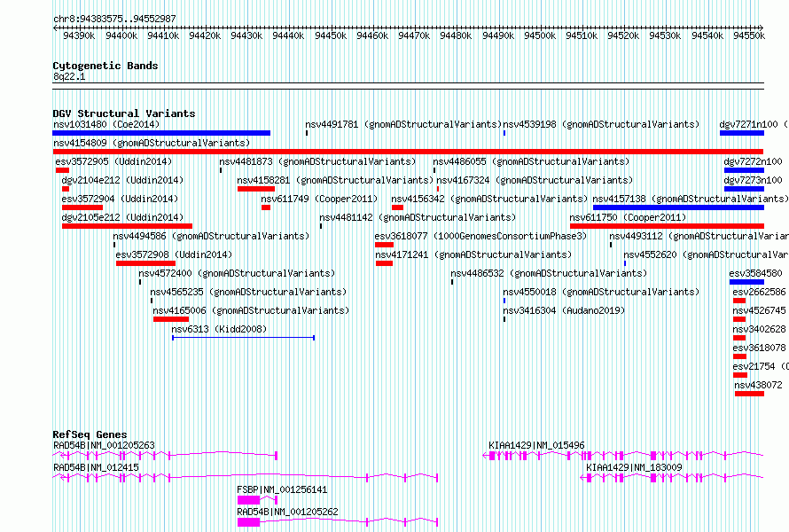
Task: Select the blue nsv4157138 variant bar
Action: coord(678,207)
